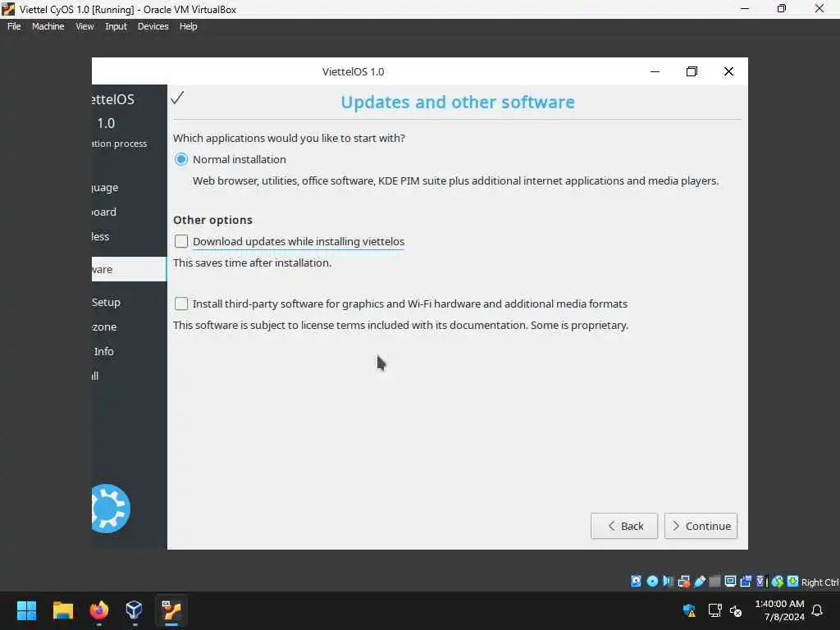Open the Windows Start menu
The height and width of the screenshot is (630, 840).
click(26, 610)
